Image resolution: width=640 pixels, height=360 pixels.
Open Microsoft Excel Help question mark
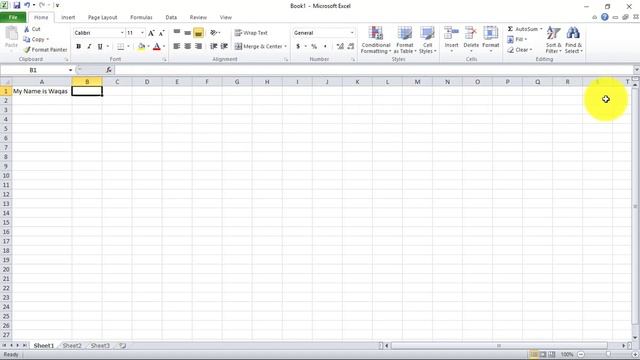click(604, 17)
